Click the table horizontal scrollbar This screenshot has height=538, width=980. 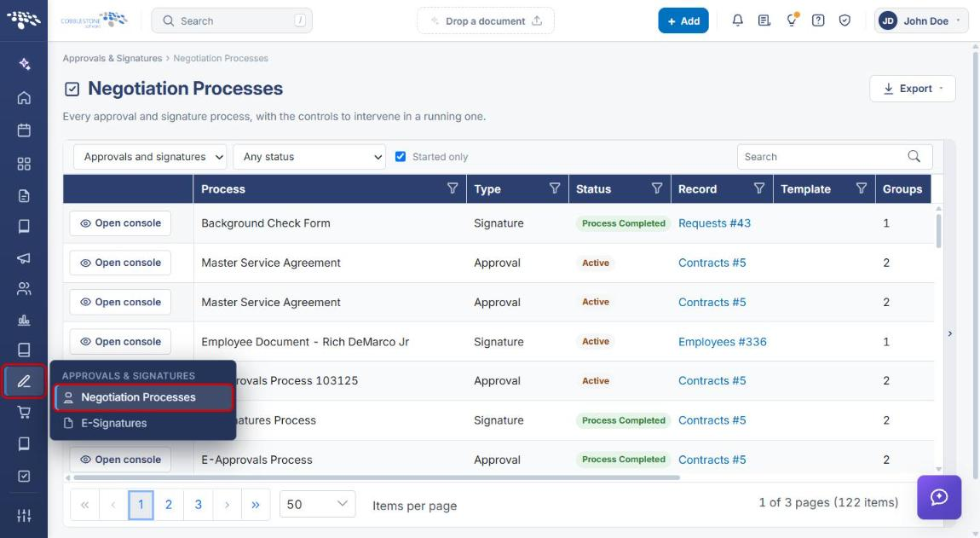click(x=377, y=477)
